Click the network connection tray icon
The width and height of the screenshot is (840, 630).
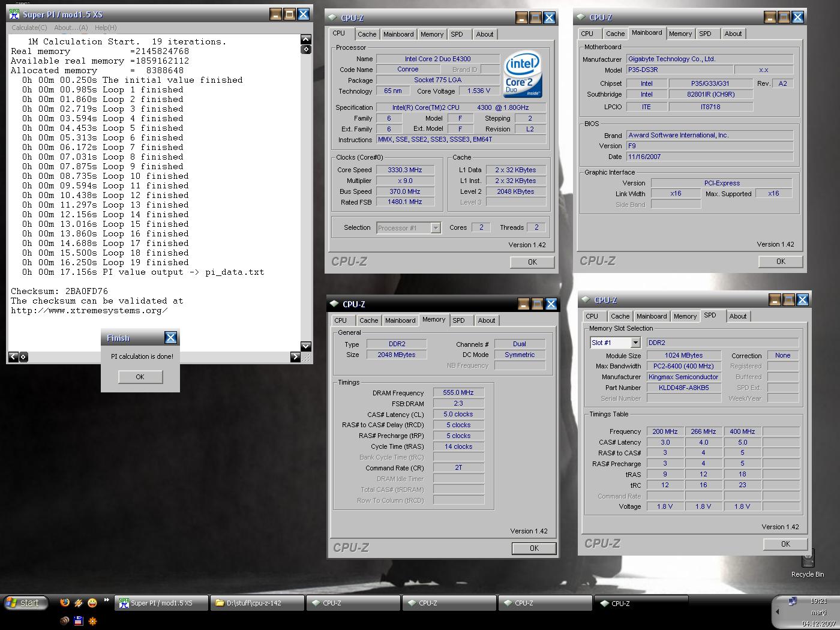792,601
